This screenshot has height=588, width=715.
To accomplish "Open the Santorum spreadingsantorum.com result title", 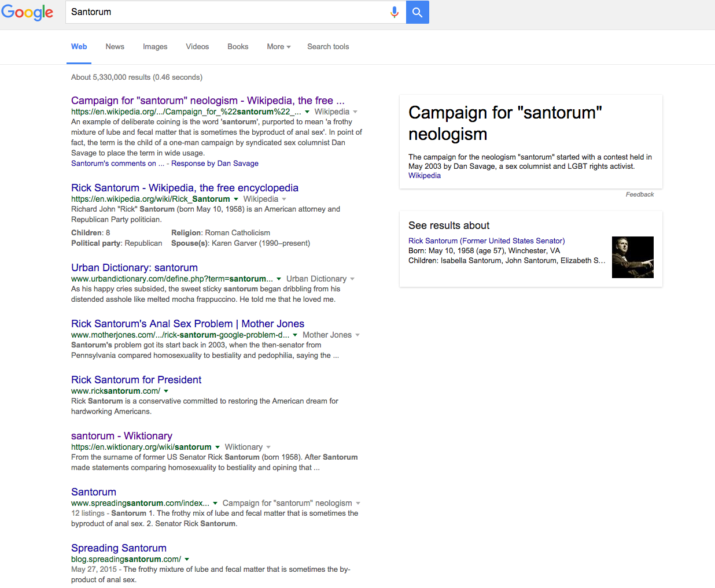I will (x=94, y=492).
